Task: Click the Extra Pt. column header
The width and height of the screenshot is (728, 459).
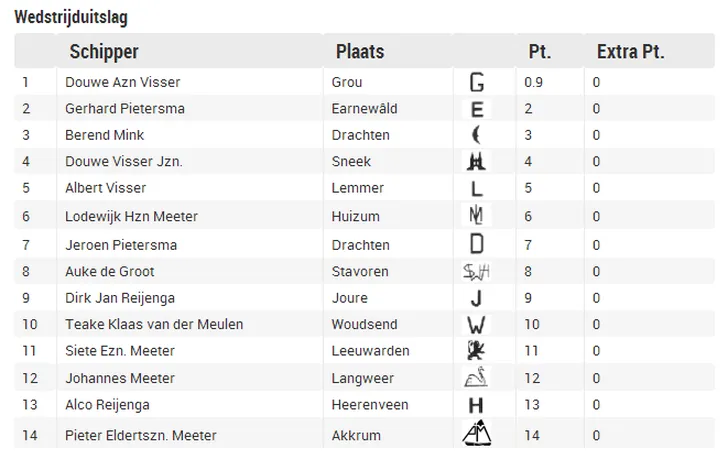Action: tap(630, 52)
